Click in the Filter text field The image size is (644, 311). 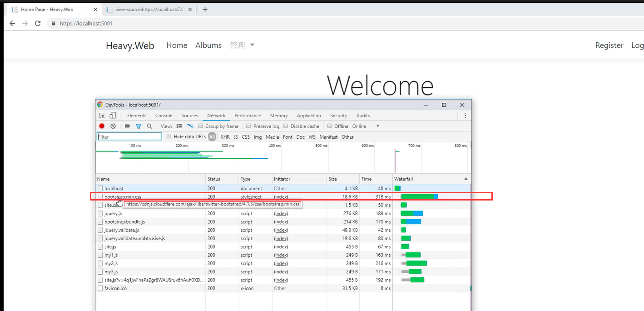pyautogui.click(x=129, y=136)
